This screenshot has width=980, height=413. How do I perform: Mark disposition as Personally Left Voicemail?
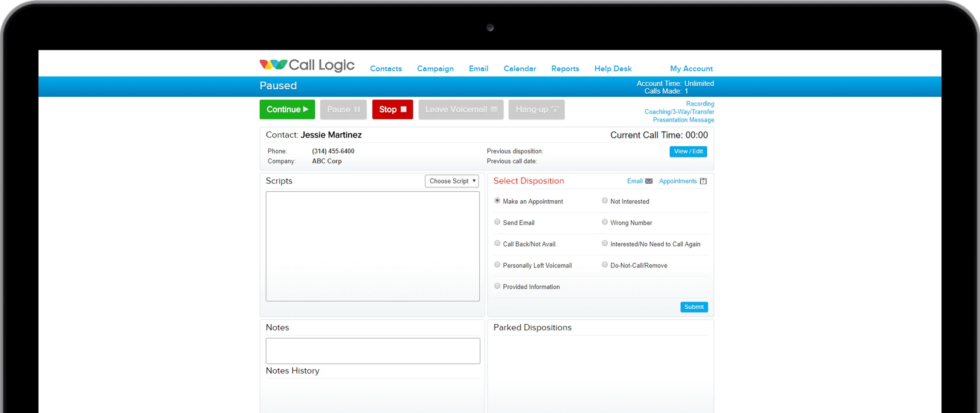click(x=498, y=265)
